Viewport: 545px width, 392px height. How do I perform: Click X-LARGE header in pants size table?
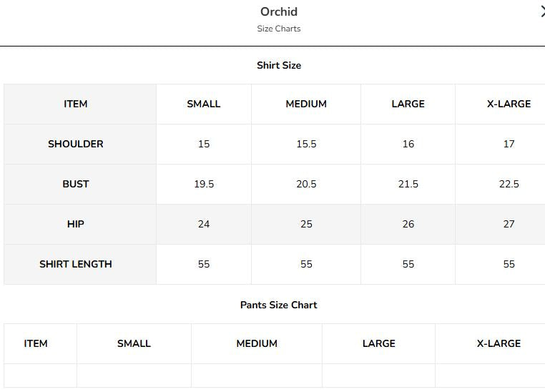tap(499, 343)
